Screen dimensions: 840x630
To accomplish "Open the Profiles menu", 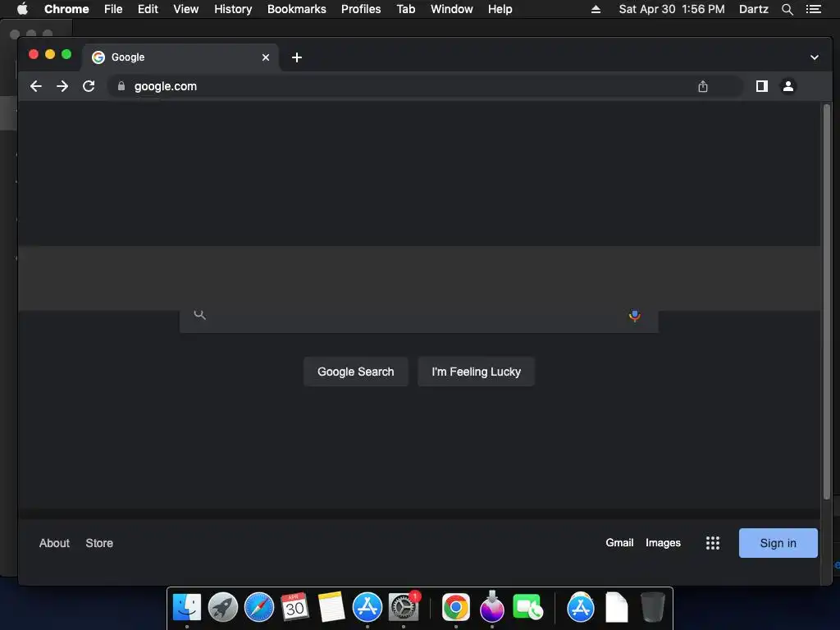I will (361, 9).
